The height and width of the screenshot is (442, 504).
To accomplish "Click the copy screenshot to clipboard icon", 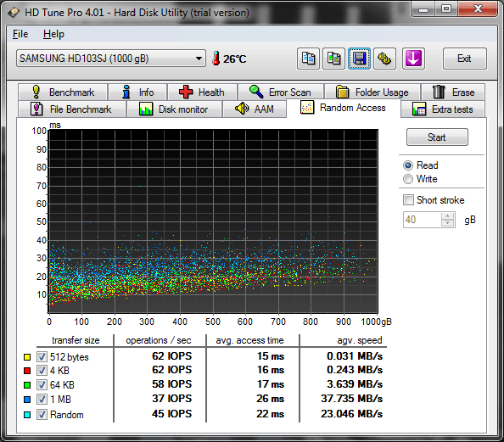I will pos(334,59).
